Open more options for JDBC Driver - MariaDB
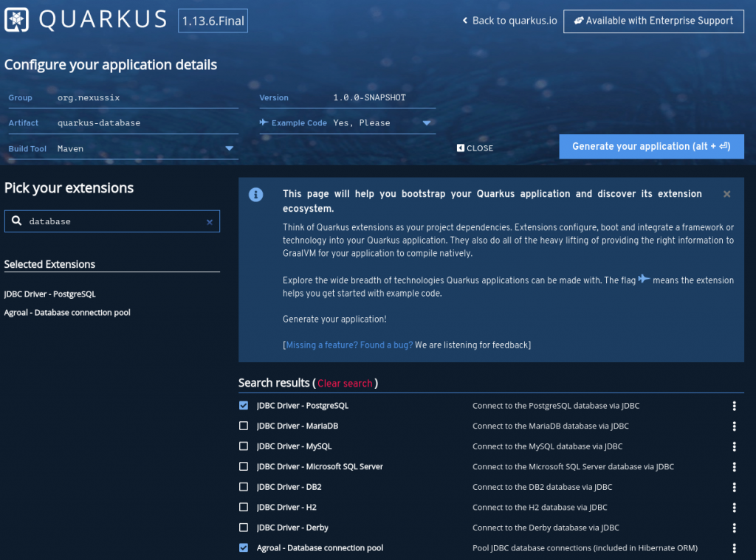This screenshot has width=756, height=560. [x=734, y=426]
